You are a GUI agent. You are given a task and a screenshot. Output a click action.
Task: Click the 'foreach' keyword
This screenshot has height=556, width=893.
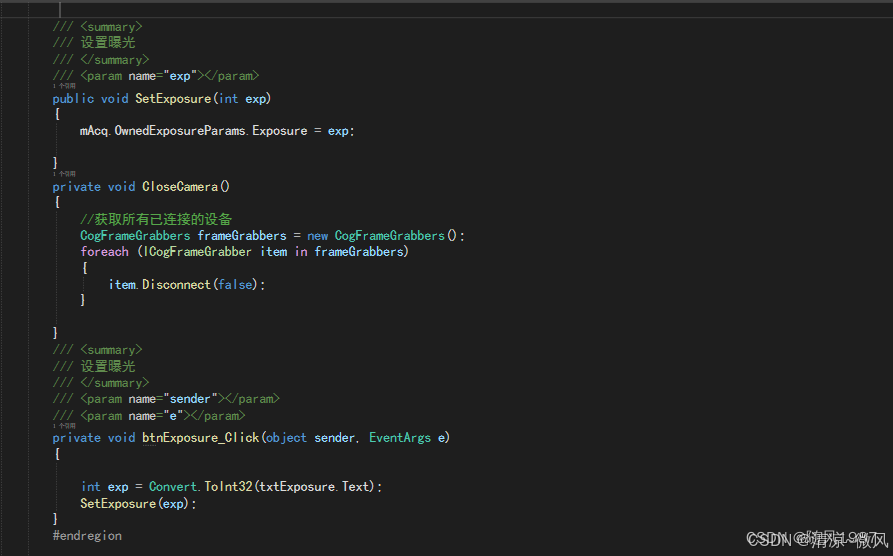click(x=104, y=252)
